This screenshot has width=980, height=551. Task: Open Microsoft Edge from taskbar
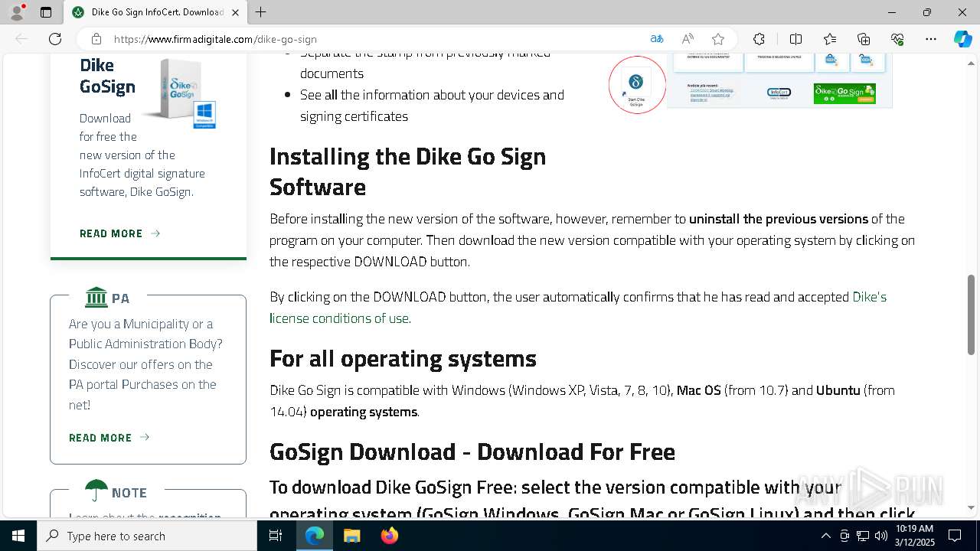click(315, 536)
